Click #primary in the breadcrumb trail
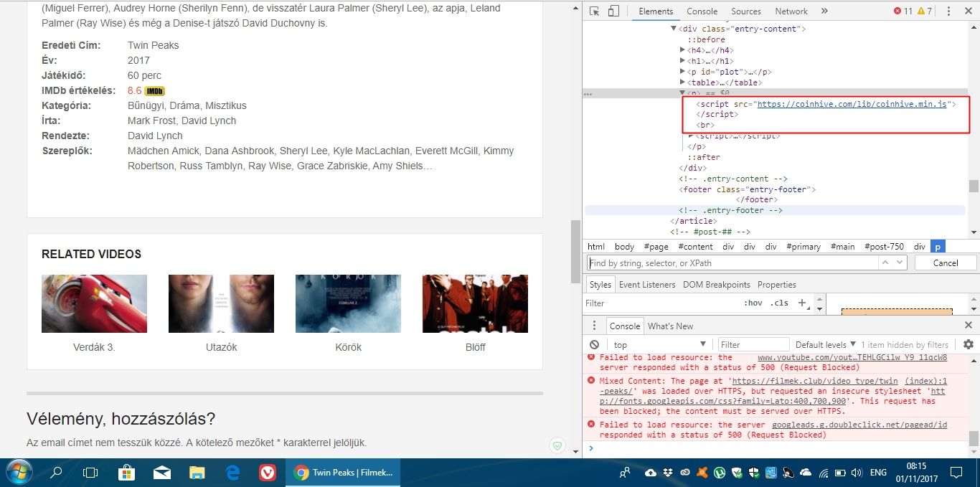 804,246
